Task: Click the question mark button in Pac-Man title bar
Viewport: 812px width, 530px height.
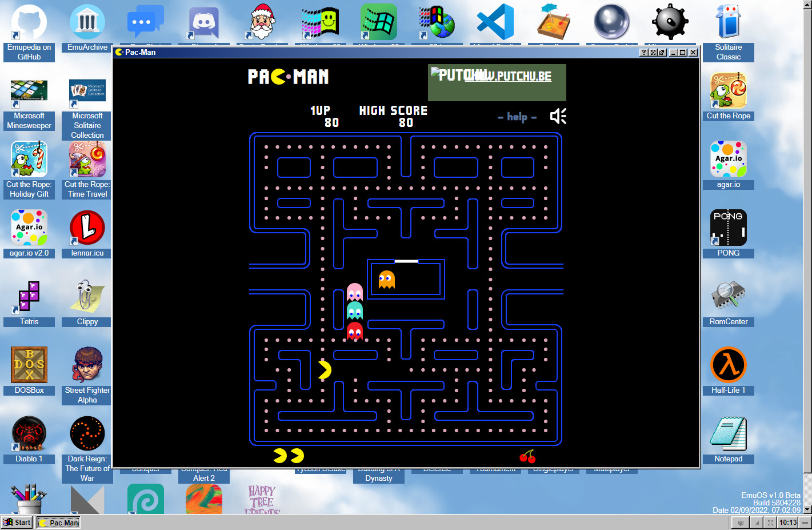Action: (x=643, y=52)
